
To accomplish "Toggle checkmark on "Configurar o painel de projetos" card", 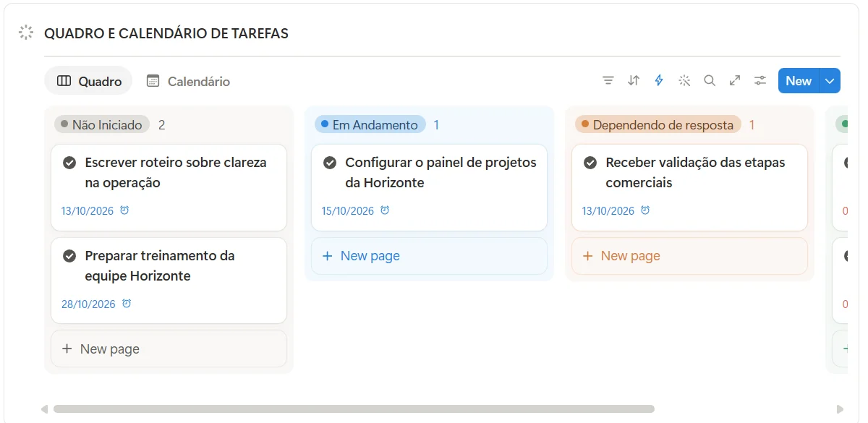I will 330,163.
